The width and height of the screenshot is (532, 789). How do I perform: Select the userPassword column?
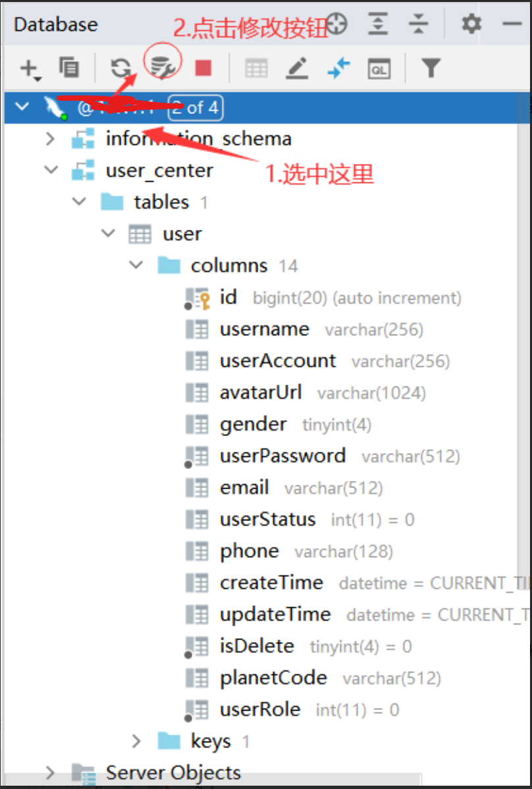pyautogui.click(x=282, y=456)
